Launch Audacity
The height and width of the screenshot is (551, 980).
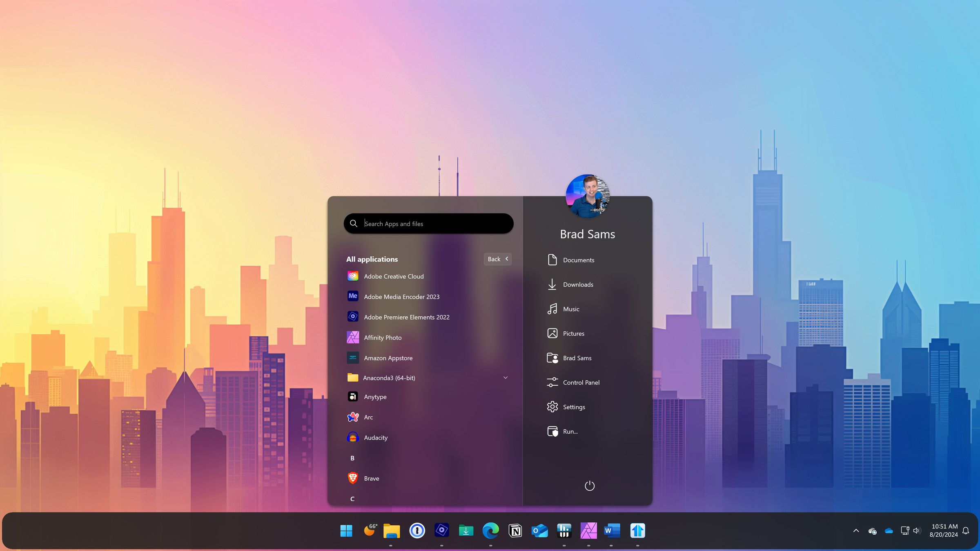click(428, 438)
